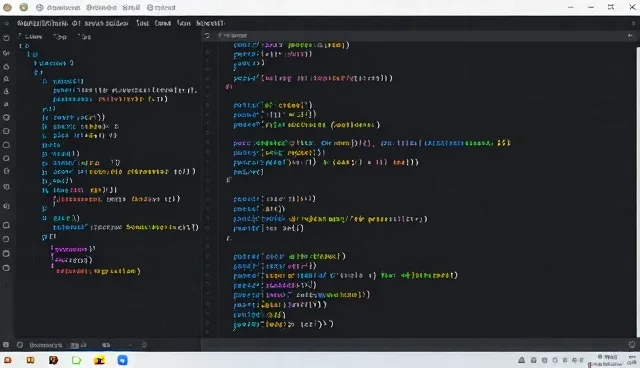Click the blue app icon in the taskbar
Viewport: 640px width, 368px height.
click(122, 360)
